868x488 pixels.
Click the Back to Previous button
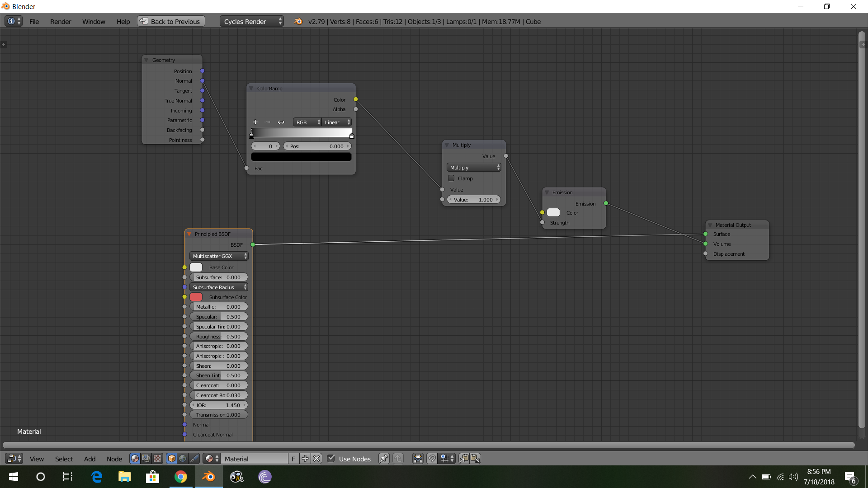[x=170, y=21]
